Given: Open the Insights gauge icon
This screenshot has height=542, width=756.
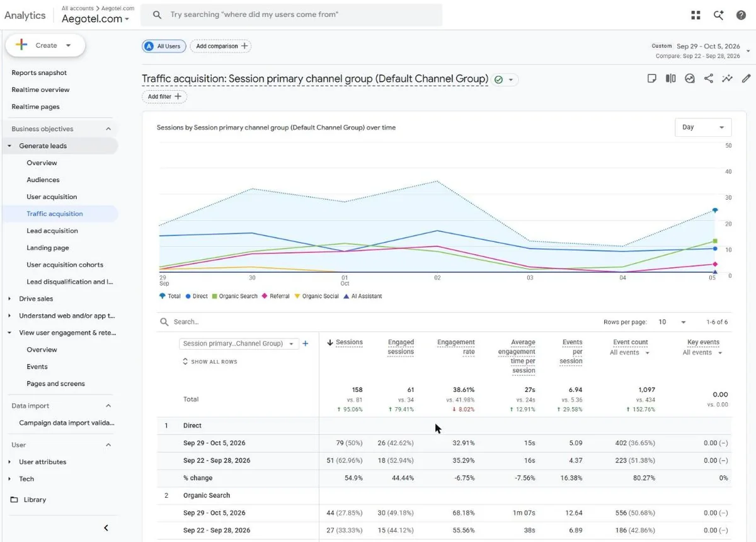Looking at the screenshot, I should [690, 78].
